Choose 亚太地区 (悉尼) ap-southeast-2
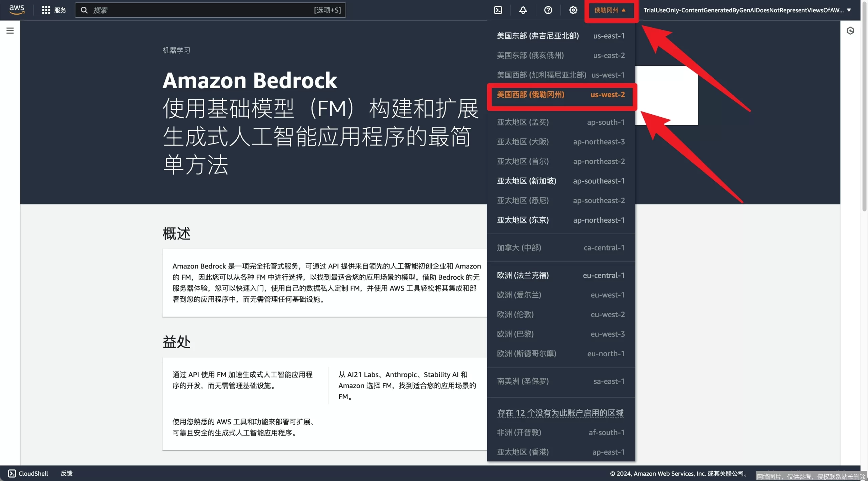The height and width of the screenshot is (481, 868). [x=561, y=201]
